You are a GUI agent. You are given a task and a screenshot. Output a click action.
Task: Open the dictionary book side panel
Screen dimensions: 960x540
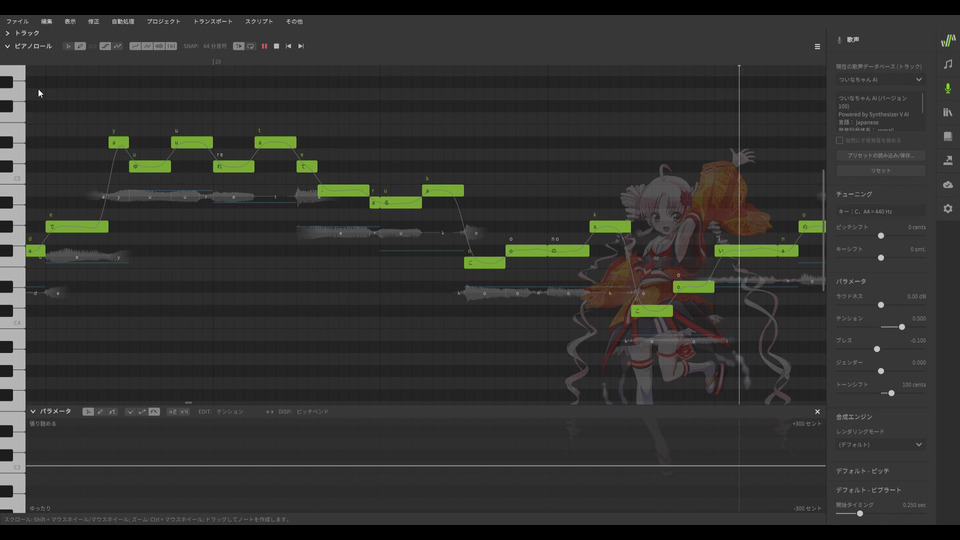coord(948,136)
